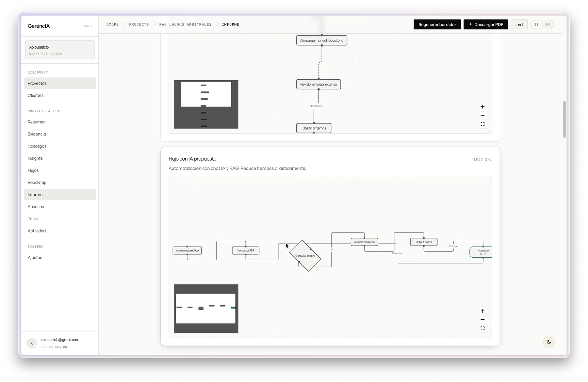Zoom in on the proposed AI flow diagram

coord(482,311)
